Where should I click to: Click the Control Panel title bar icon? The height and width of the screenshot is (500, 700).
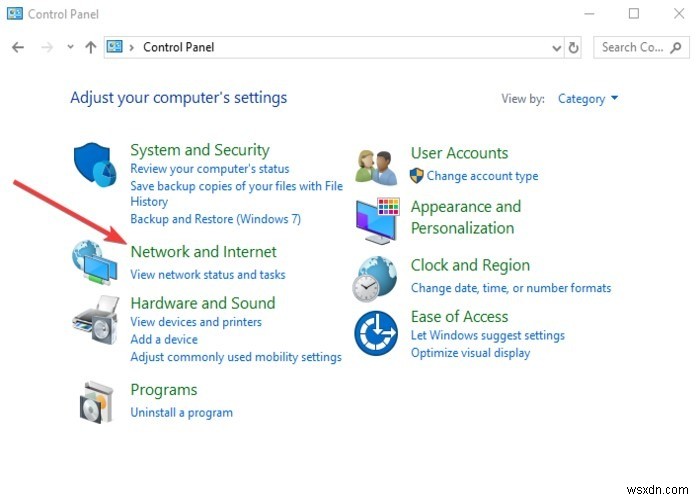[15, 14]
